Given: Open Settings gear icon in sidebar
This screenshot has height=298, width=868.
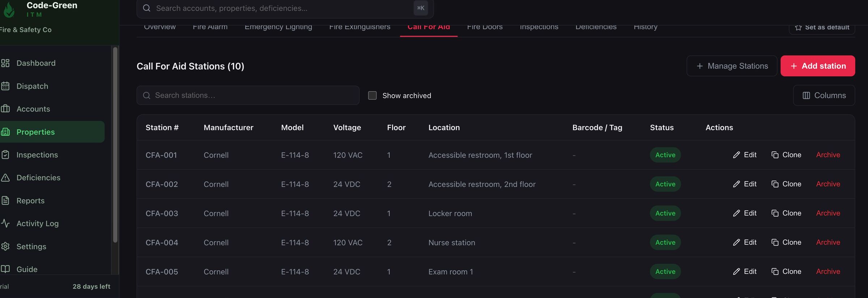Looking at the screenshot, I should coord(5,246).
